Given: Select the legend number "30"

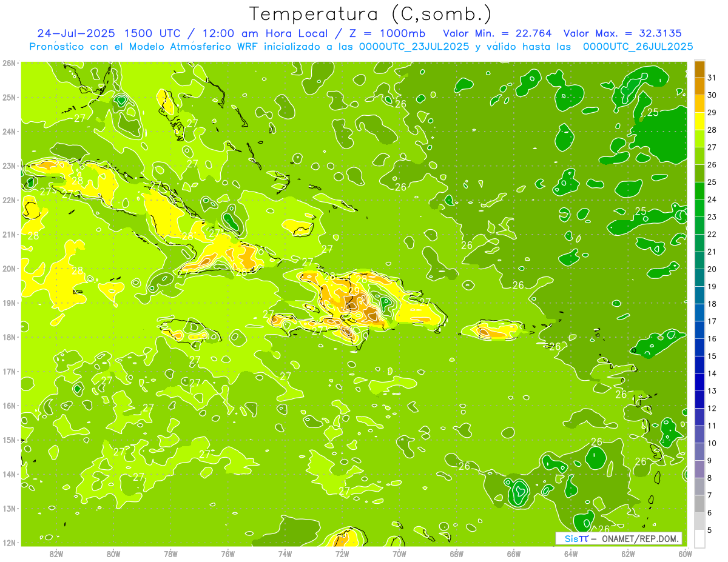Looking at the screenshot, I should tap(712, 95).
